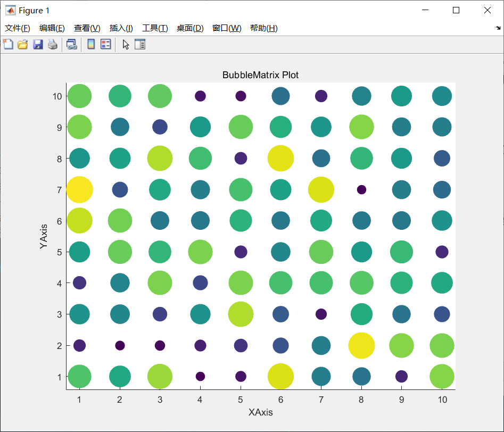The image size is (504, 432).
Task: Open the 查看(V) menu
Action: (x=87, y=28)
